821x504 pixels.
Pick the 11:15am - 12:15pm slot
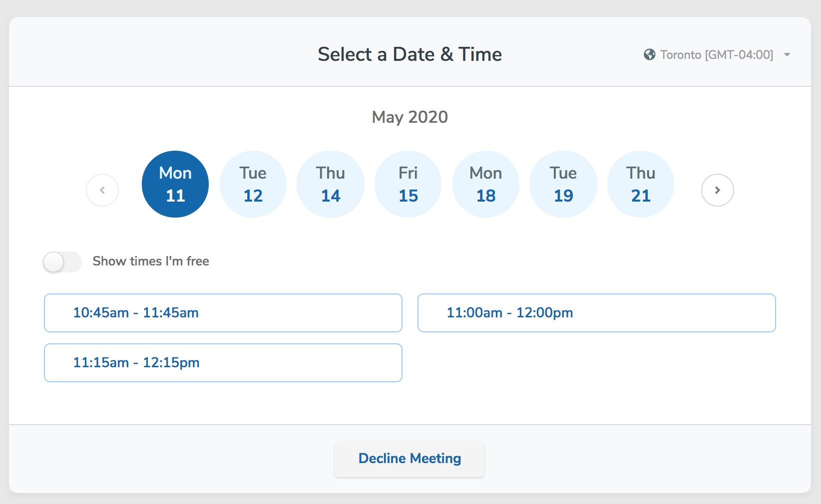(223, 363)
